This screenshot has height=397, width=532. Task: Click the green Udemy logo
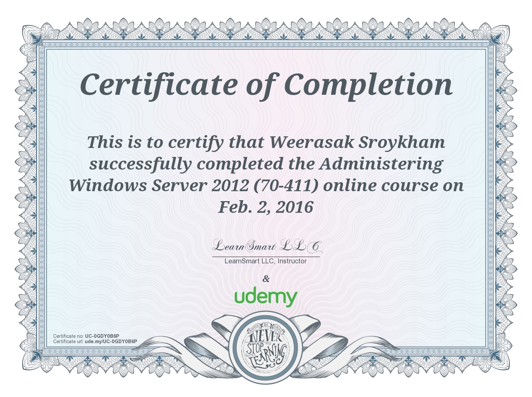266,296
